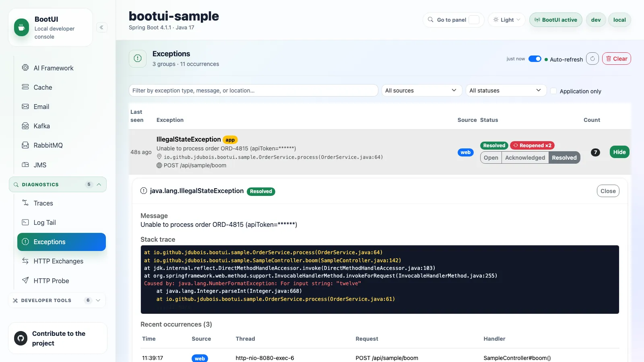Click the Traces icon in sidebar
Image resolution: width=644 pixels, height=362 pixels.
25,203
